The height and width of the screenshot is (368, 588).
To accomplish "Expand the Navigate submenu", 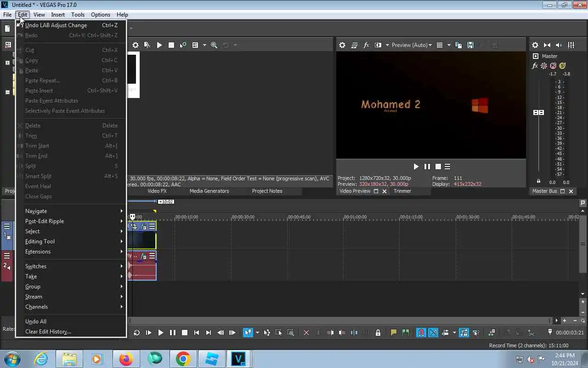I will 71,211.
